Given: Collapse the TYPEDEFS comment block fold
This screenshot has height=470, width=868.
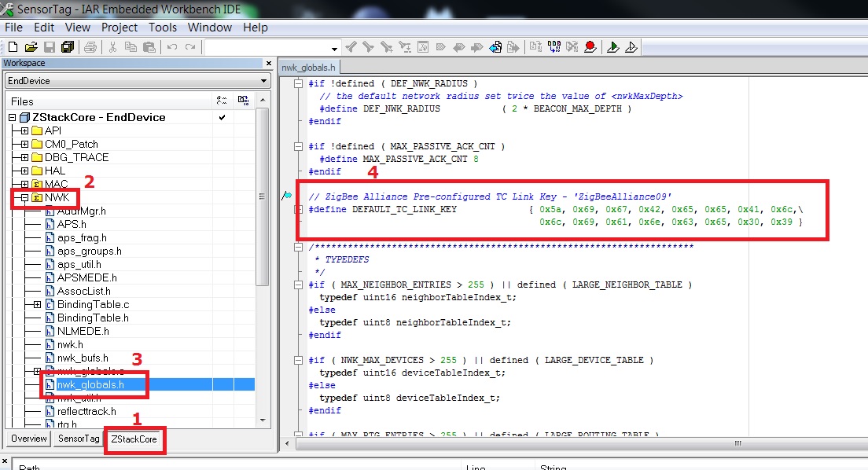Looking at the screenshot, I should [x=299, y=247].
